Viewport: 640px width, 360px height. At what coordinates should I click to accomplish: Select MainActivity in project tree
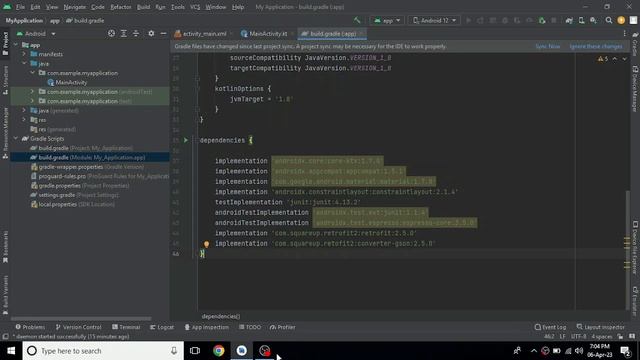click(67, 82)
